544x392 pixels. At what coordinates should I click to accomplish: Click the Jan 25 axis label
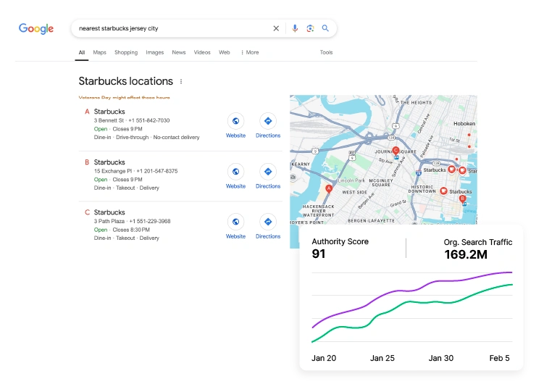click(382, 358)
